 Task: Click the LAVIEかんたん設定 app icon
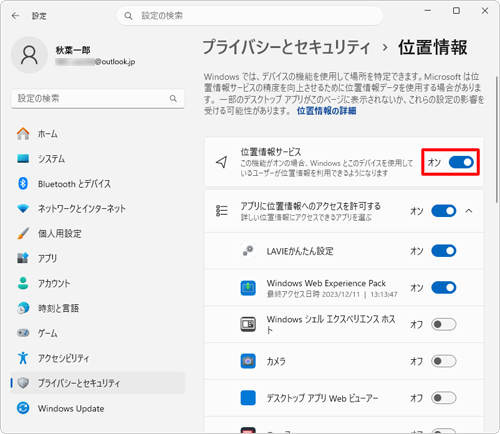pos(248,251)
